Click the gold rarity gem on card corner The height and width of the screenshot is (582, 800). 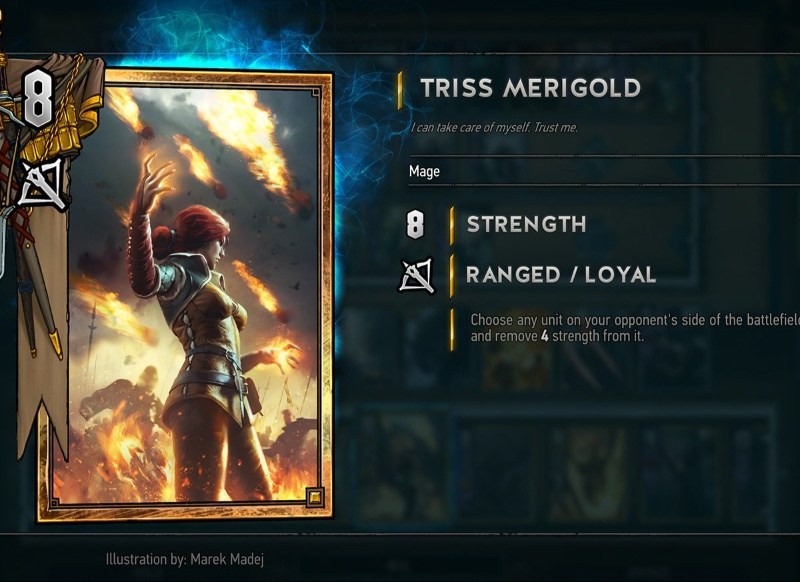(x=314, y=496)
